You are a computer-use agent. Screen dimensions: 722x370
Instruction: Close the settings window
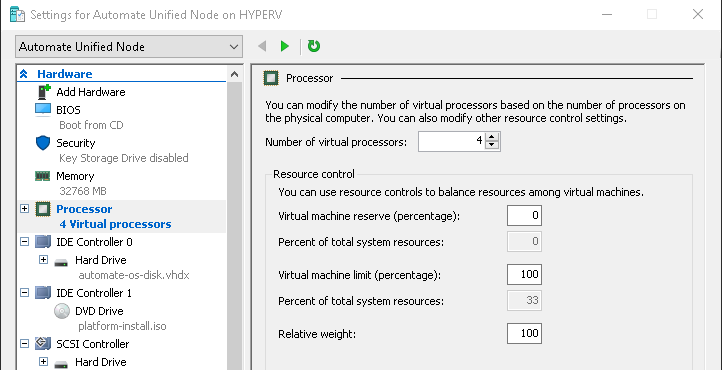tap(698, 14)
